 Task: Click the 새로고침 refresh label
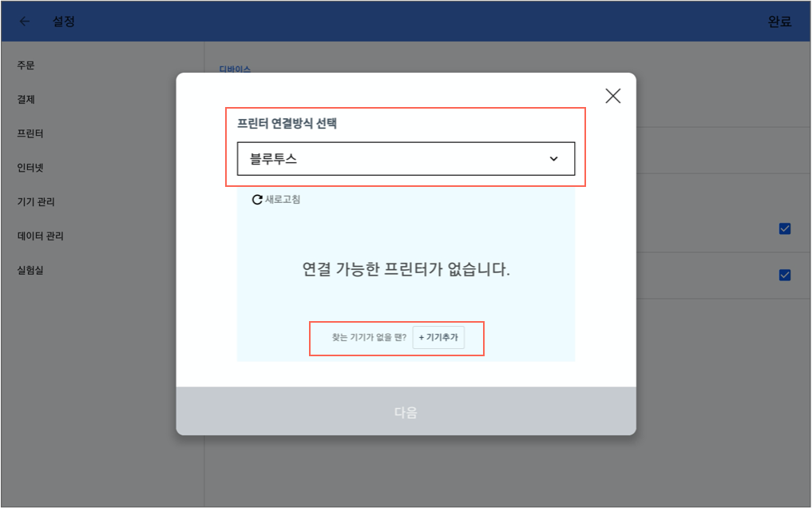coord(283,200)
